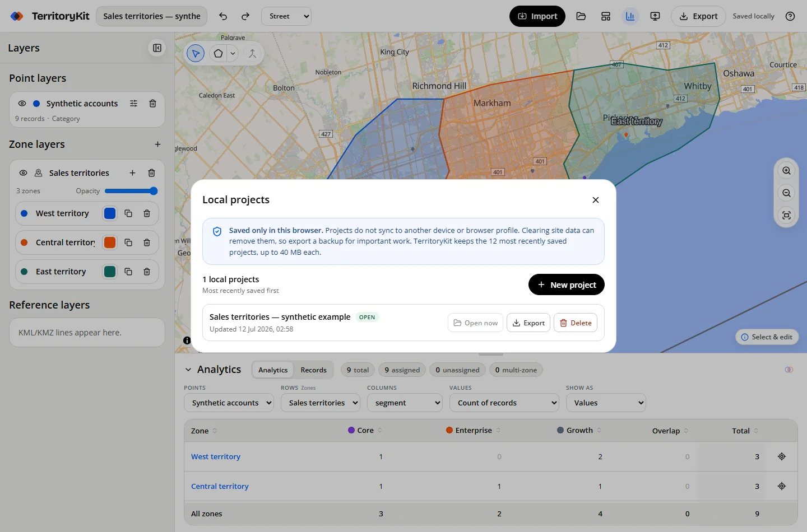Delete the West territory zone

[x=147, y=213]
